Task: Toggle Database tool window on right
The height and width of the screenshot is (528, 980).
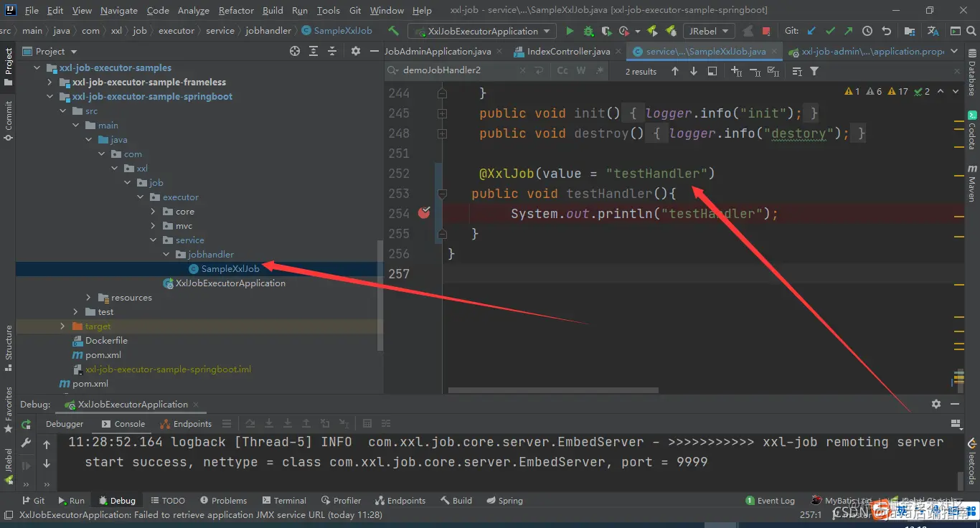Action: pyautogui.click(x=972, y=73)
